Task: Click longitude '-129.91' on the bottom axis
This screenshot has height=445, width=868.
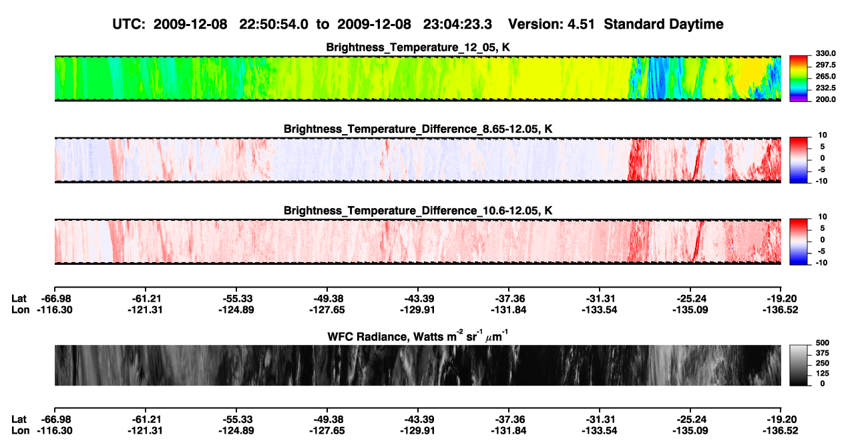Action: tap(418, 430)
